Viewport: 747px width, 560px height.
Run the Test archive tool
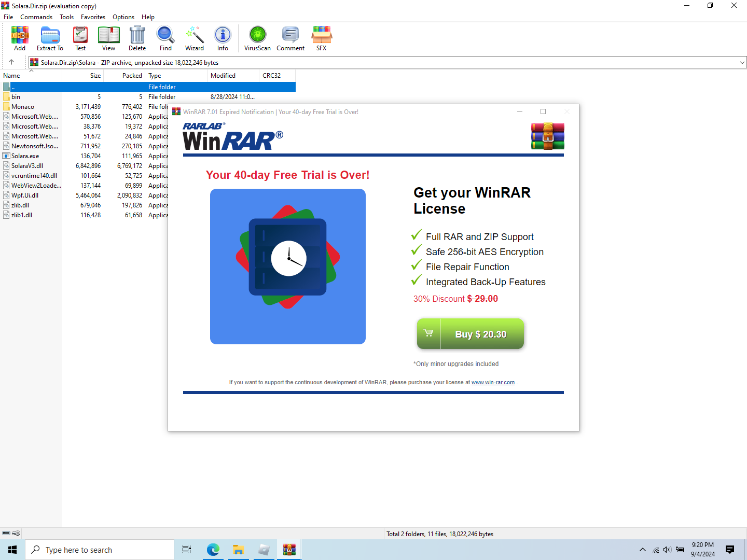tap(80, 38)
